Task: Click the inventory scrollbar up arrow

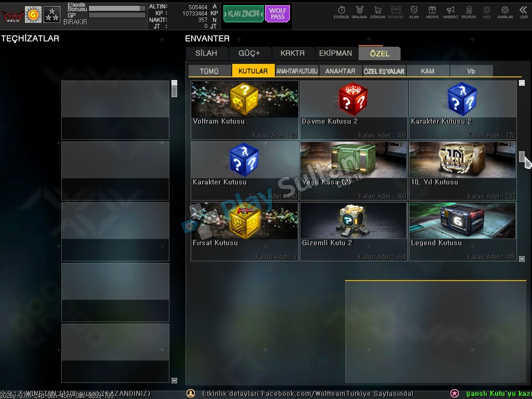Action: click(522, 83)
